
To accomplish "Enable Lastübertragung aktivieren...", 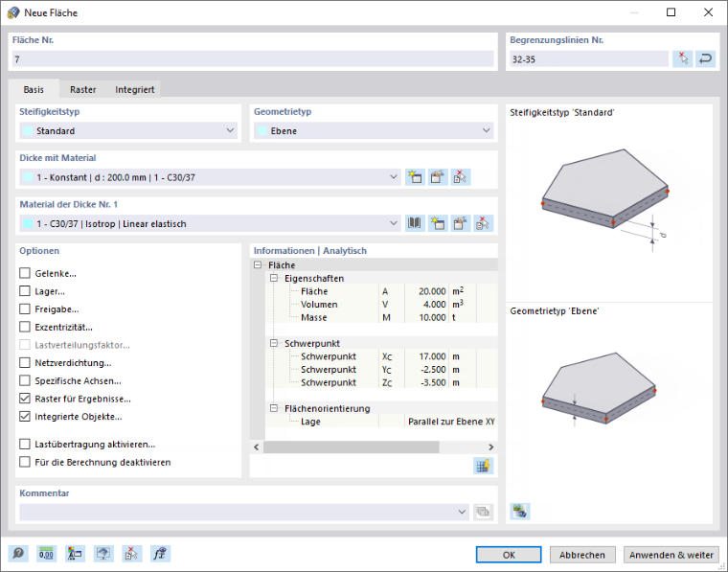I will pyautogui.click(x=25, y=444).
